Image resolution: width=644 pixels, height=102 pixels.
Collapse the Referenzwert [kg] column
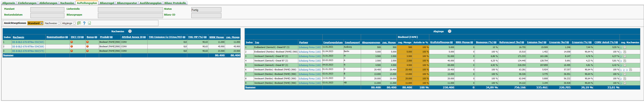point(522,43)
